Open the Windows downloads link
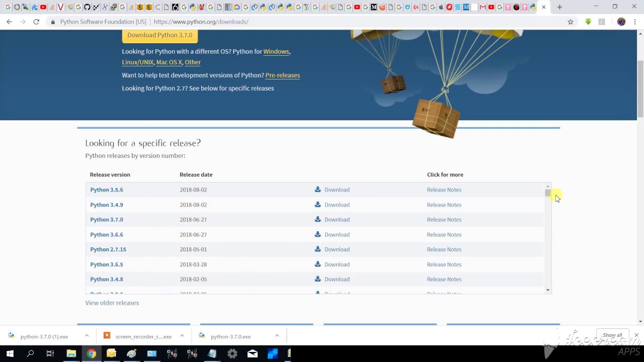 click(x=276, y=51)
